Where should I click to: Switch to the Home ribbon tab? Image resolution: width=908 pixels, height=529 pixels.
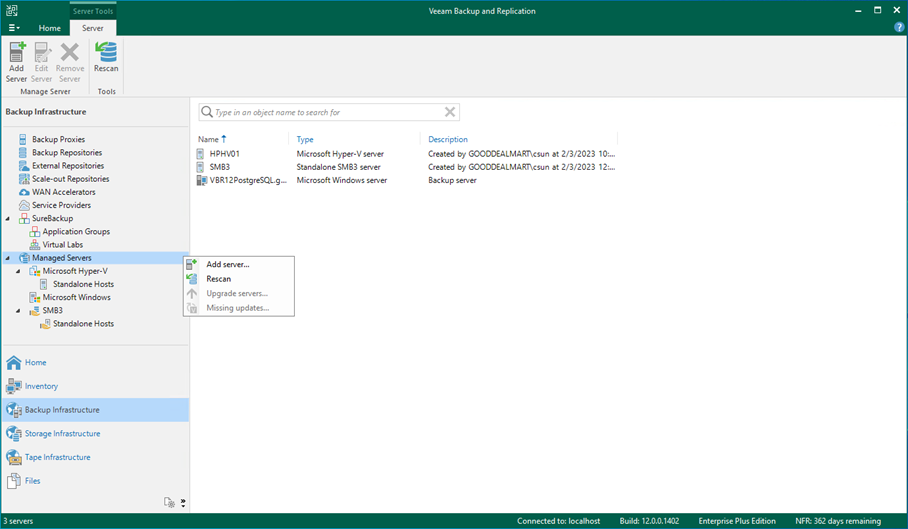click(x=49, y=28)
